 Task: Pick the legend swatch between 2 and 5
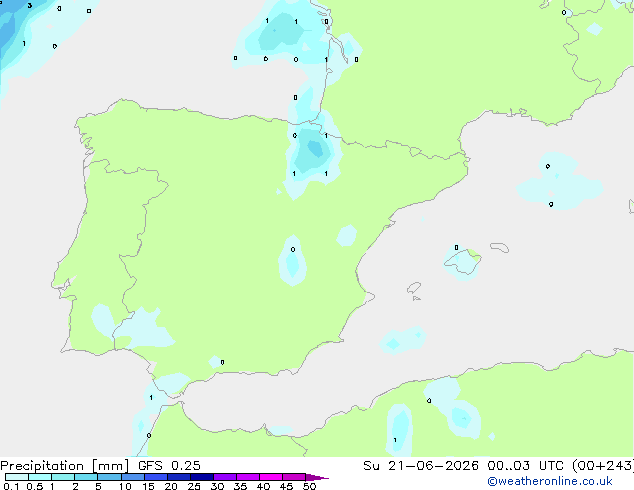point(86,477)
